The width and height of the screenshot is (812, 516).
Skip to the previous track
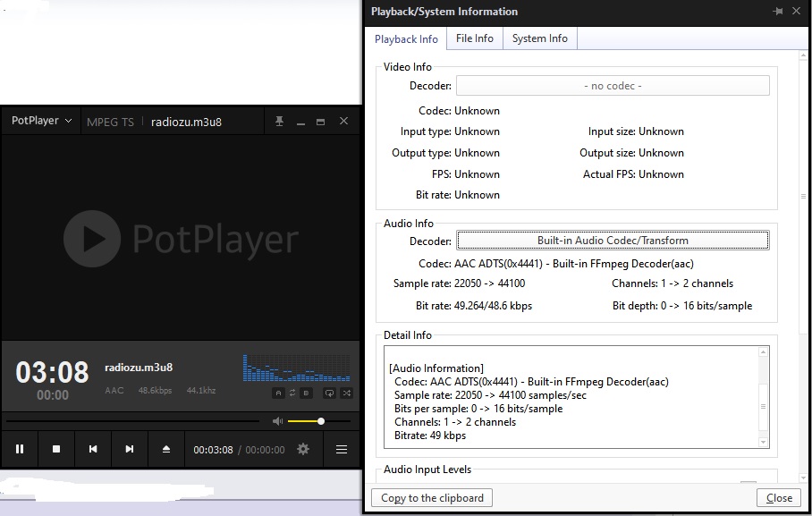[93, 449]
